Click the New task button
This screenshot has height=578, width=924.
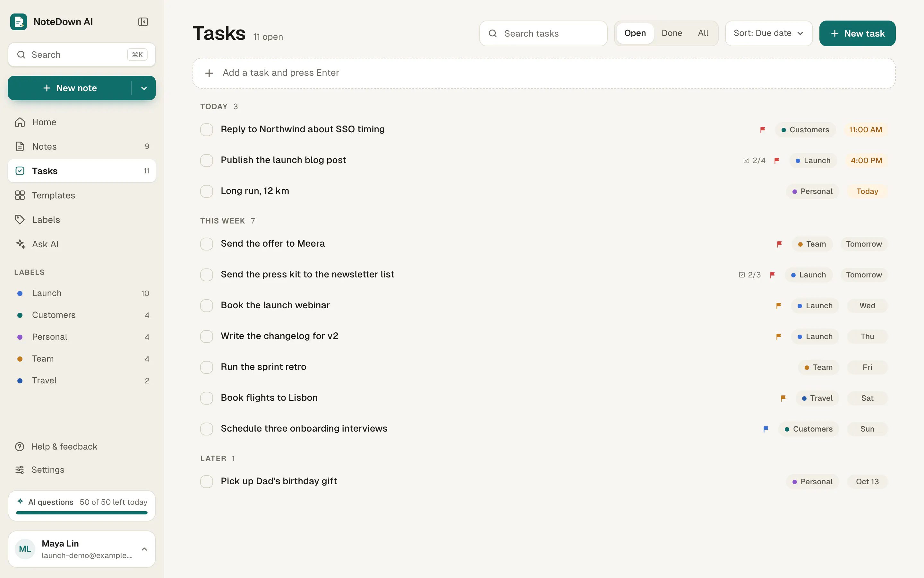857,33
